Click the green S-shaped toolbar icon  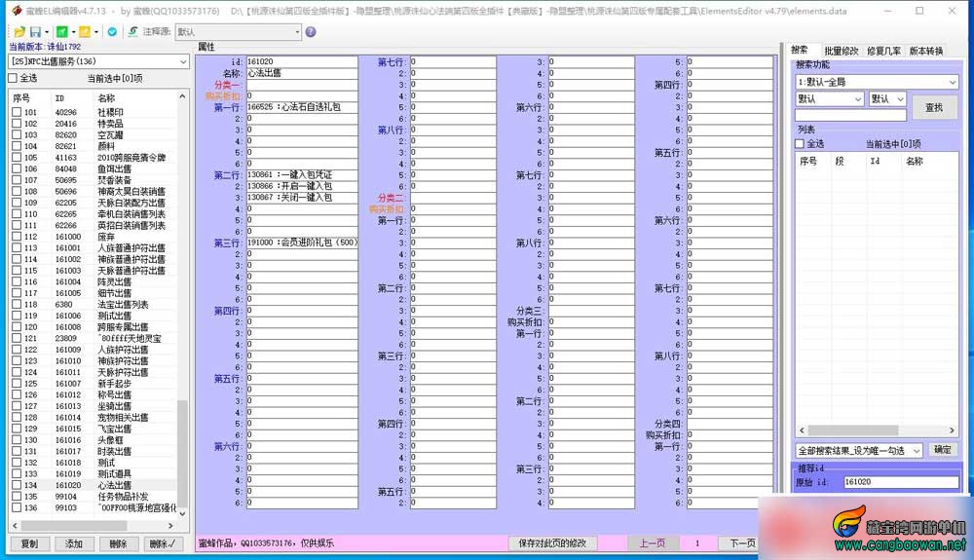[132, 32]
